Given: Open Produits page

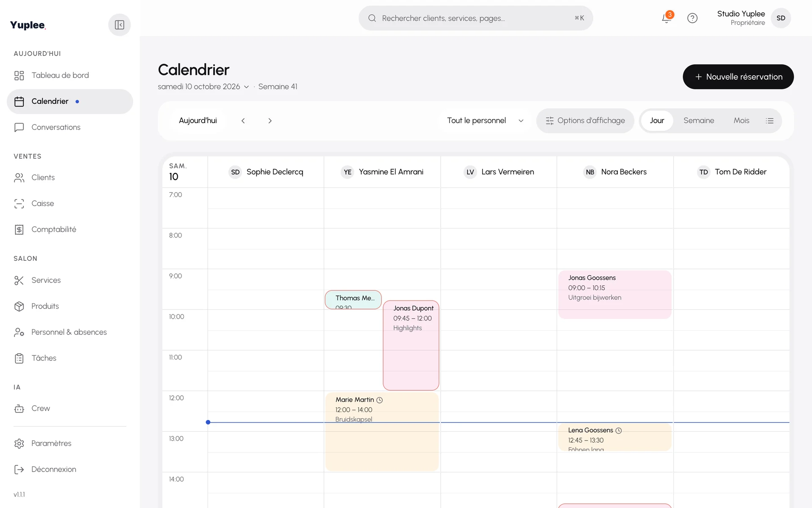Looking at the screenshot, I should tap(70, 306).
